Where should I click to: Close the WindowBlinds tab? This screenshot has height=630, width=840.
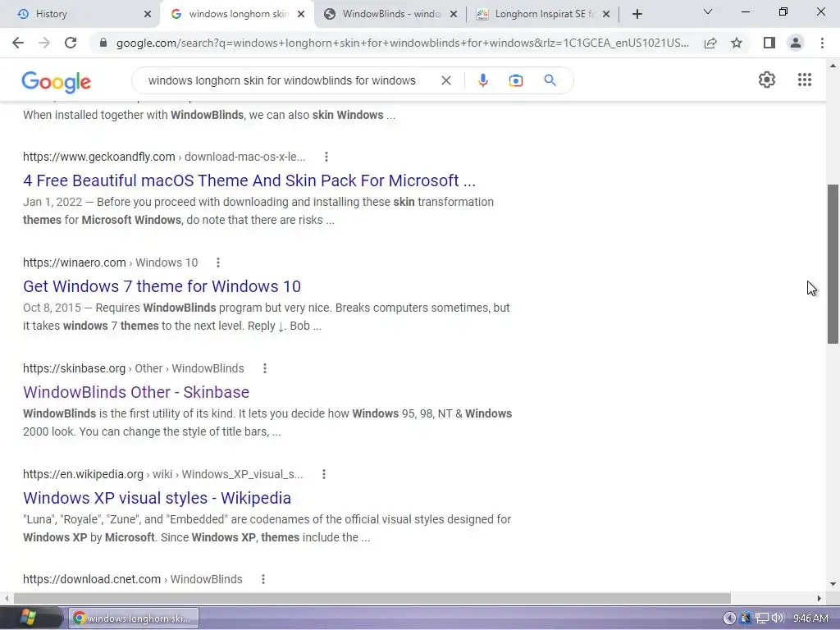pyautogui.click(x=453, y=14)
